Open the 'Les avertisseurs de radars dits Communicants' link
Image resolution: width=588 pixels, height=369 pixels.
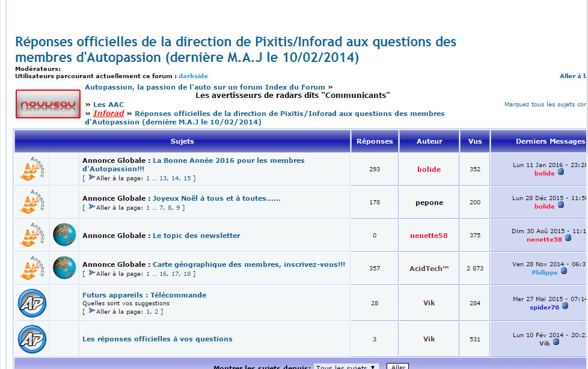293,95
